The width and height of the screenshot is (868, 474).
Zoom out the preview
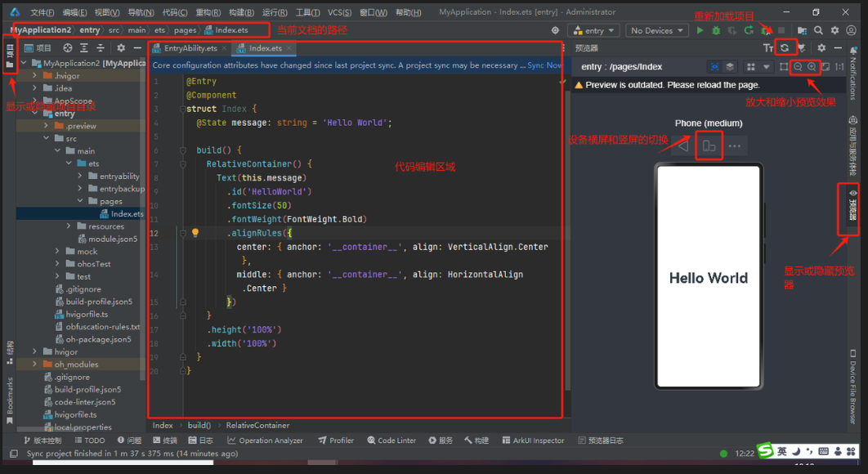point(798,66)
